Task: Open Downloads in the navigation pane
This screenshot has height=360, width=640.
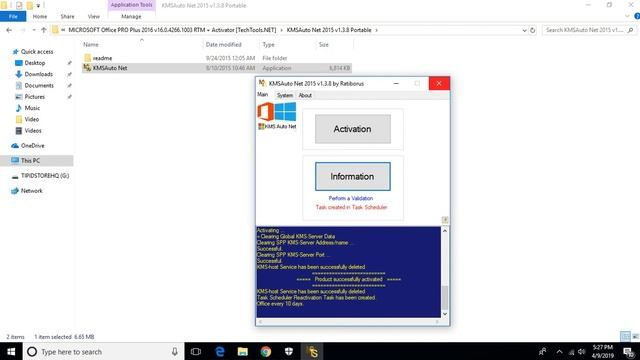Action: click(x=38, y=74)
